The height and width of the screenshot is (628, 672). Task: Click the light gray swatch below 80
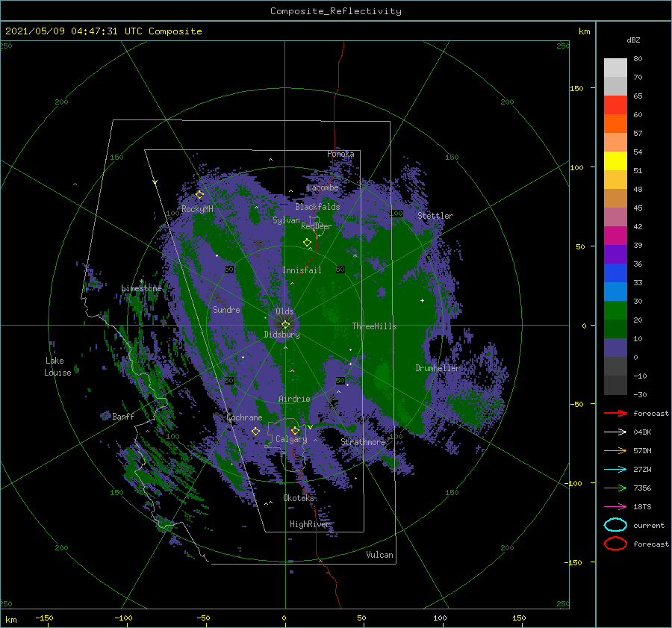pos(615,68)
